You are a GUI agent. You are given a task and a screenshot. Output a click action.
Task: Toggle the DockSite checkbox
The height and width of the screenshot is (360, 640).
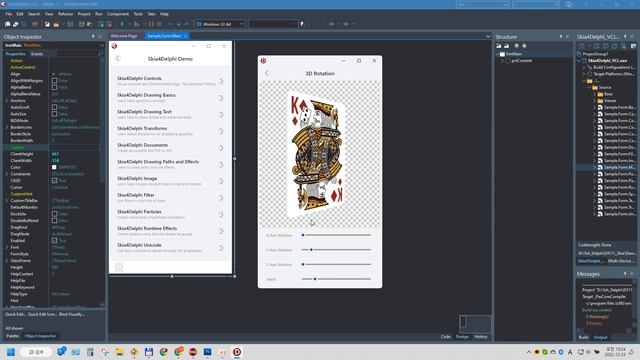pyautogui.click(x=54, y=214)
